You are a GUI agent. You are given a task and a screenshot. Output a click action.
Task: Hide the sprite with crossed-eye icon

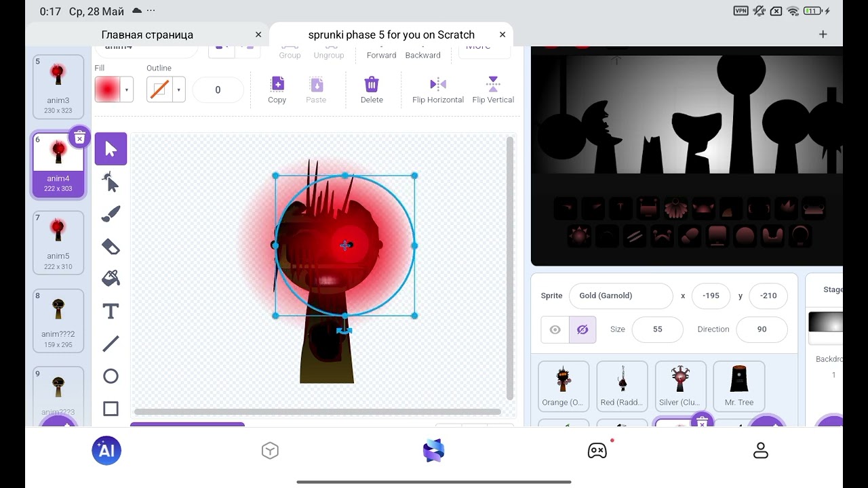pos(583,329)
